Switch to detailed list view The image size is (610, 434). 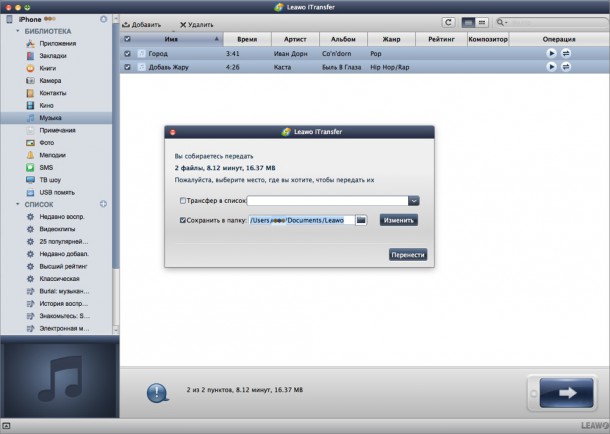point(468,23)
